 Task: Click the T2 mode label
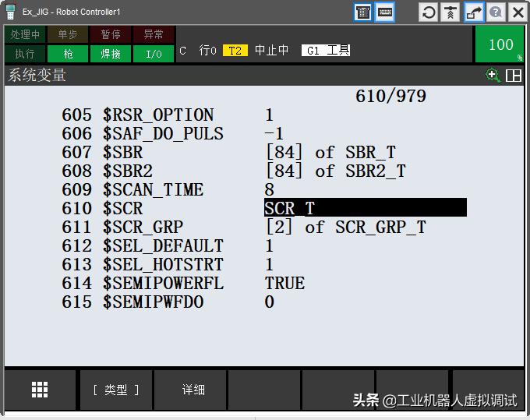click(235, 51)
